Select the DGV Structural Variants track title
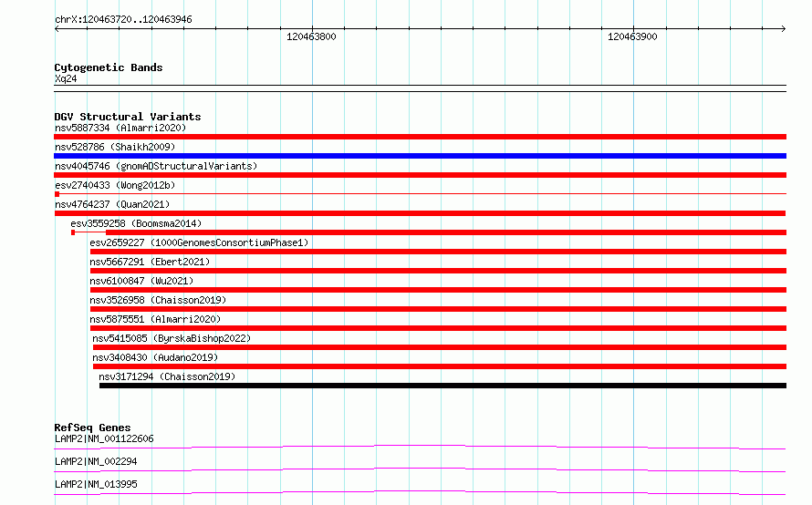The height and width of the screenshot is (505, 812). (x=128, y=117)
